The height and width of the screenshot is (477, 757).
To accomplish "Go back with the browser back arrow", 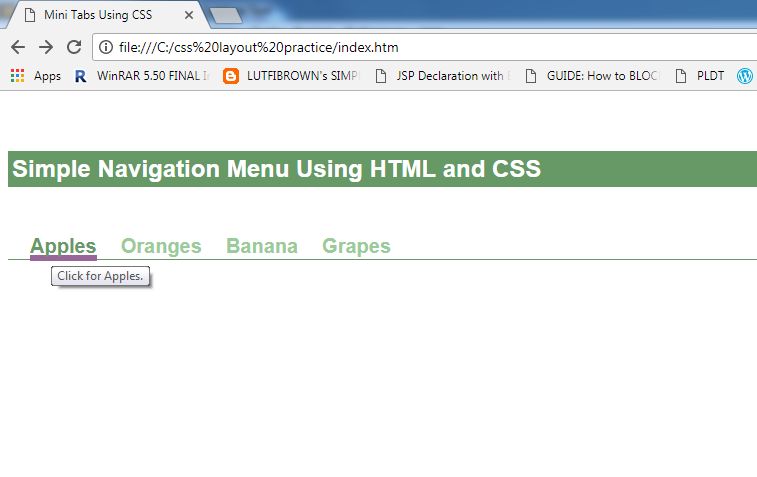I will (18, 47).
